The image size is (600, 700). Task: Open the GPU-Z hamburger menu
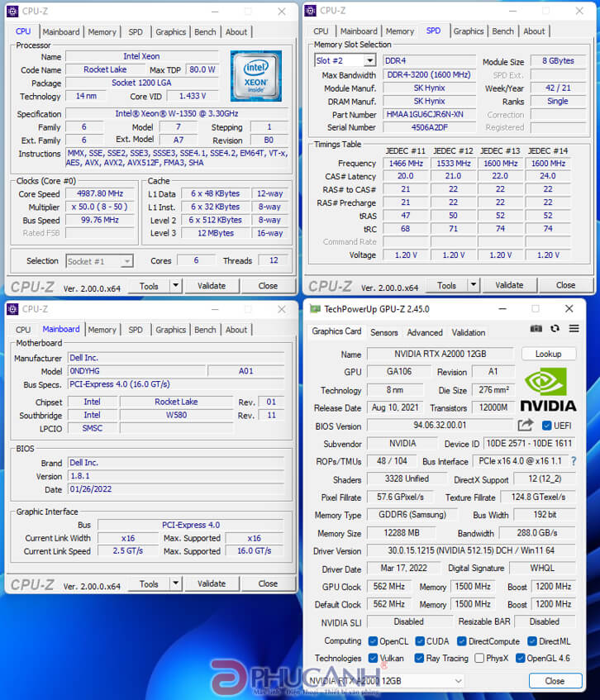[574, 329]
